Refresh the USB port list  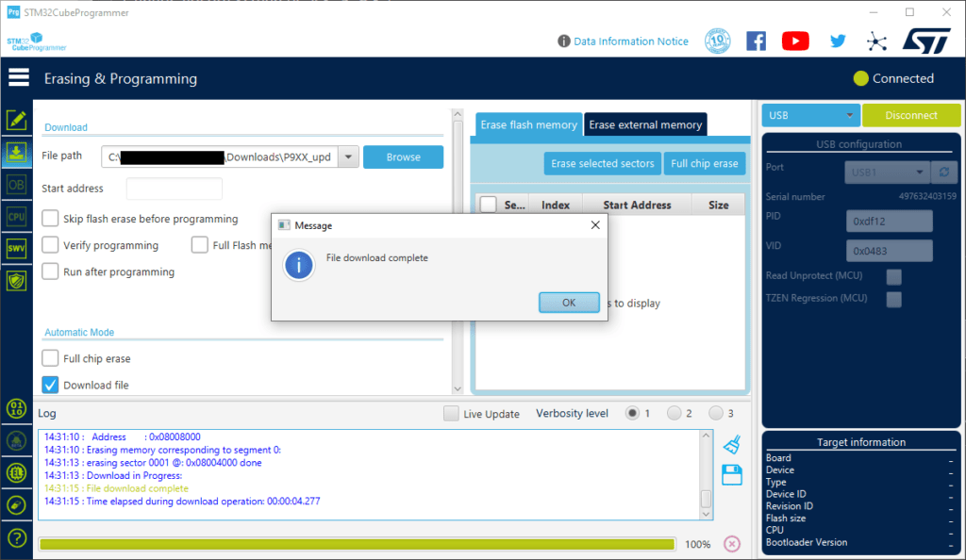coord(944,173)
